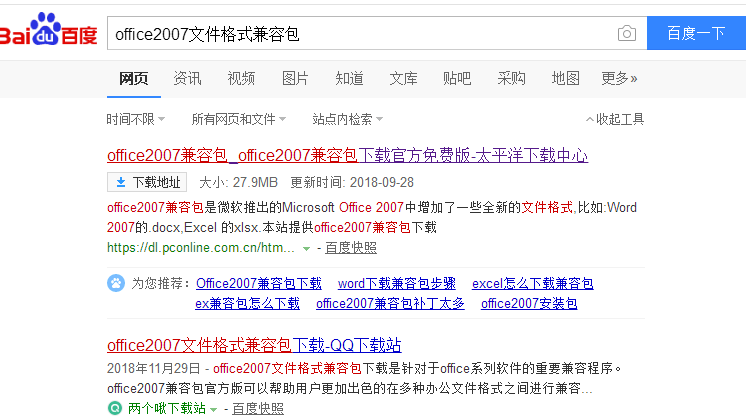
Task: Click the Baidu logo
Action: tap(49, 30)
